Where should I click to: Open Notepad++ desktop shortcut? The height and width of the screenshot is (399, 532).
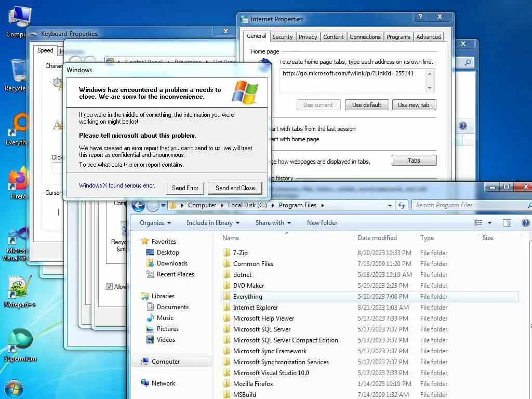(20, 291)
